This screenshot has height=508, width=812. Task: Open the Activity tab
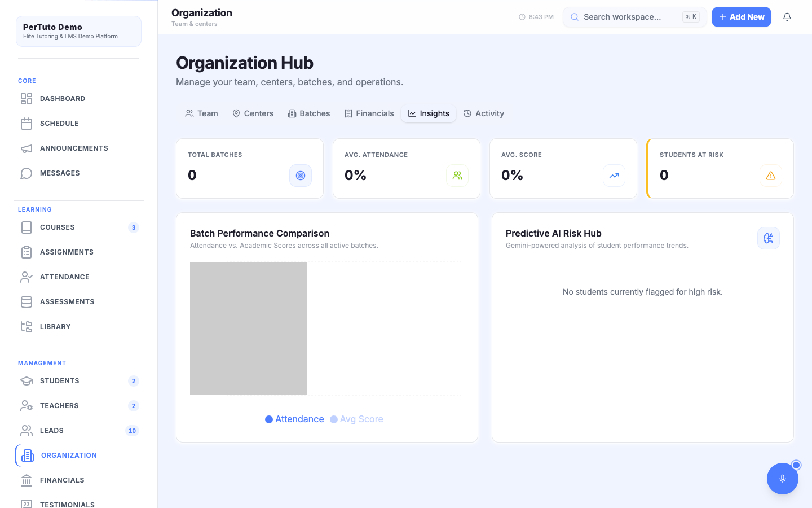click(x=484, y=113)
